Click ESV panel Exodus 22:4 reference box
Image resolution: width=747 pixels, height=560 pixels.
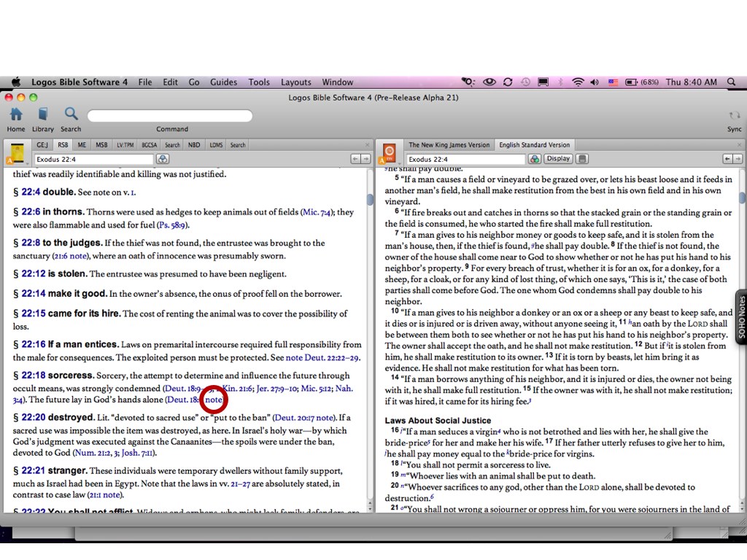pos(465,160)
